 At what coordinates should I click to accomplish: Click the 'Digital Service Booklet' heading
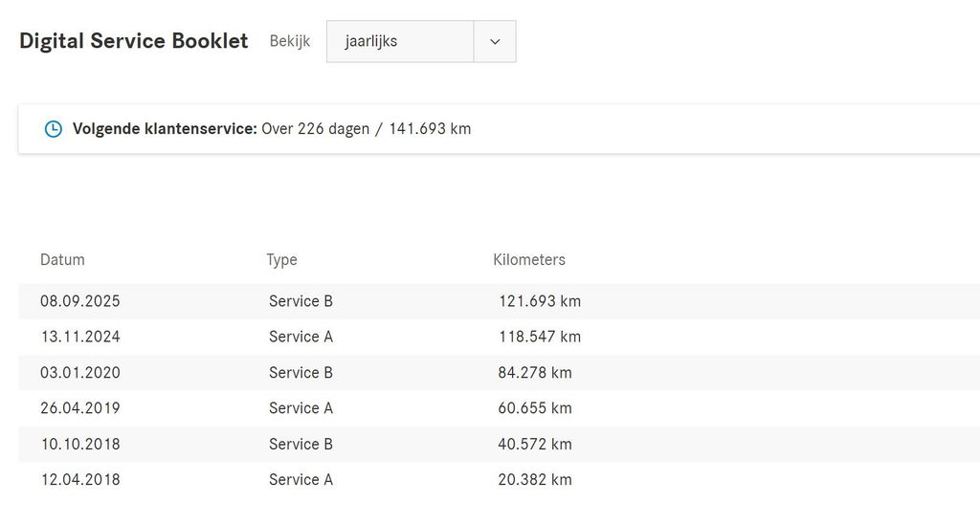(133, 41)
